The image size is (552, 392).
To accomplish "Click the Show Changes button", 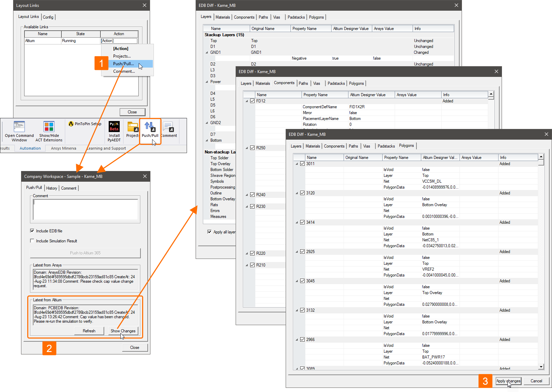I will [x=123, y=331].
